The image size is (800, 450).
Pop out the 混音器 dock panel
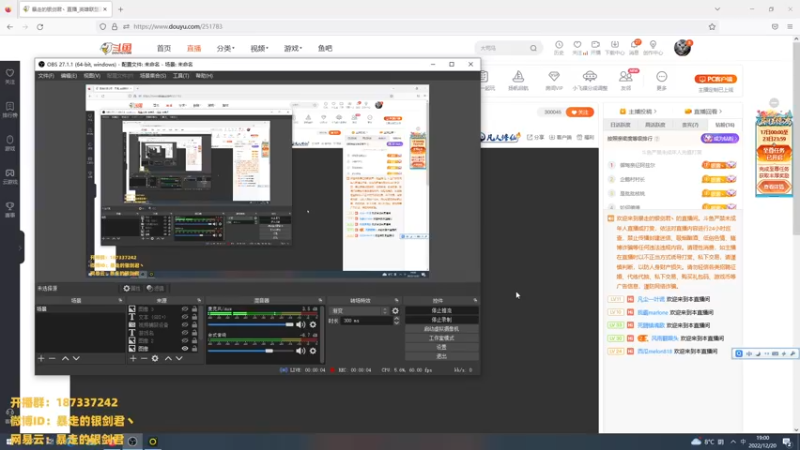tap(320, 301)
